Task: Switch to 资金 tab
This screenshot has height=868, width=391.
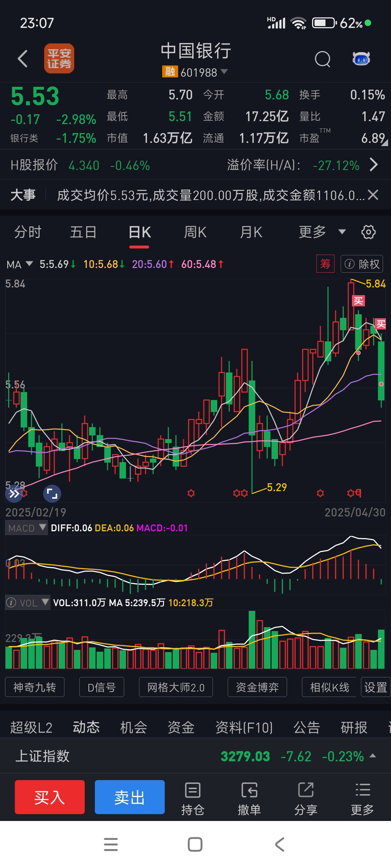Action: 181,727
